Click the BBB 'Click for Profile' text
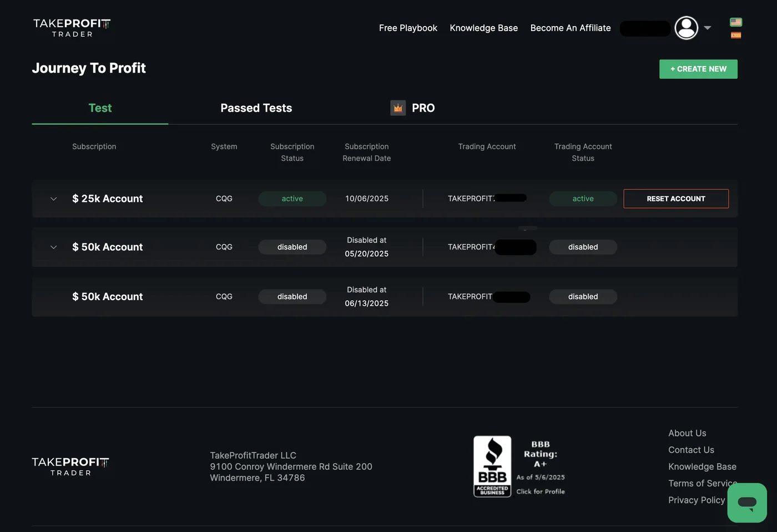The image size is (777, 532). 541,492
